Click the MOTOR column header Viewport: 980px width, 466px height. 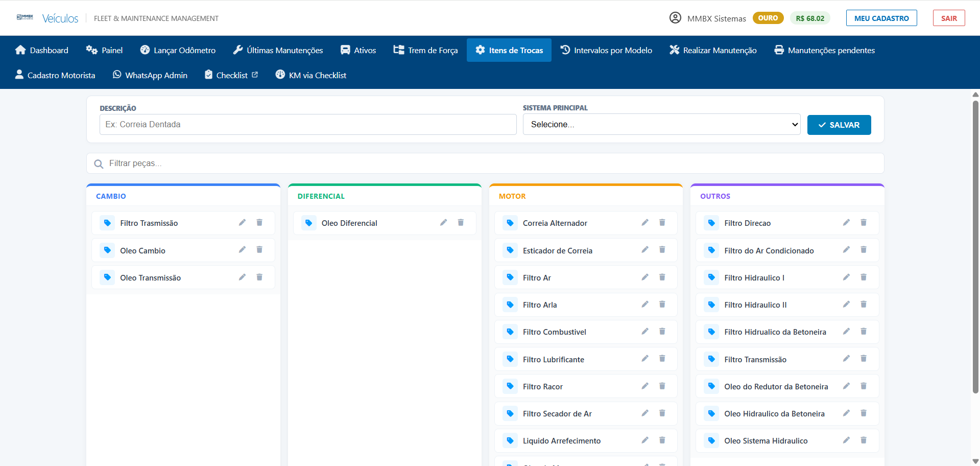[512, 196]
